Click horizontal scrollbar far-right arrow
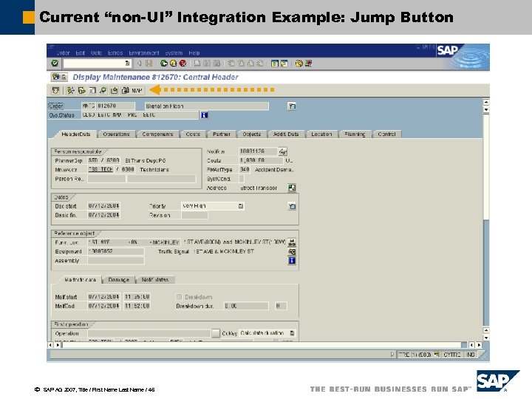532x399 pixels. pyautogui.click(x=479, y=345)
